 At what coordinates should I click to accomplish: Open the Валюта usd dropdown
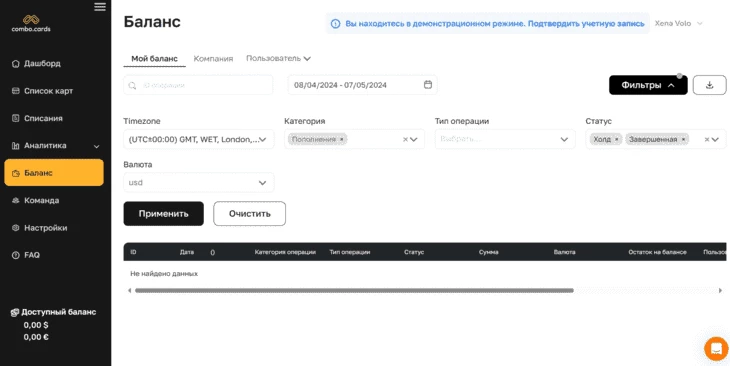point(199,183)
